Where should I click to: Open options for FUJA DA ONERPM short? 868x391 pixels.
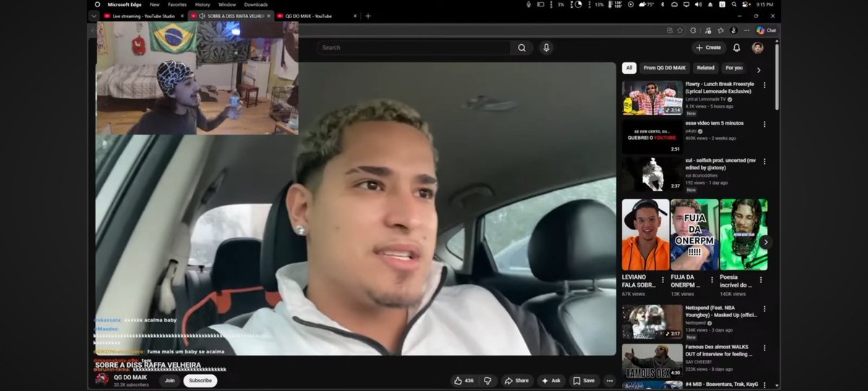click(711, 279)
